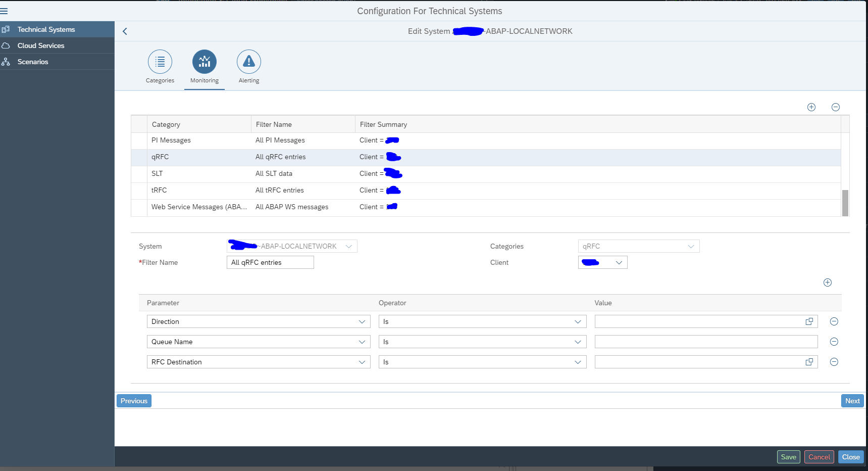Go back using the left arrow icon
The height and width of the screenshot is (471, 868).
tap(125, 31)
